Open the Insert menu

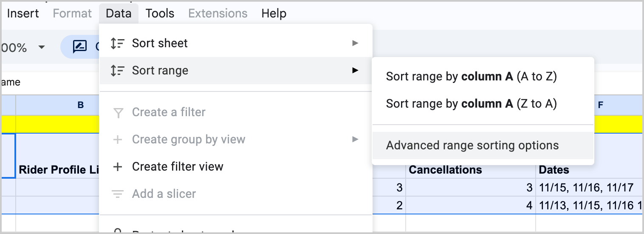[23, 14]
